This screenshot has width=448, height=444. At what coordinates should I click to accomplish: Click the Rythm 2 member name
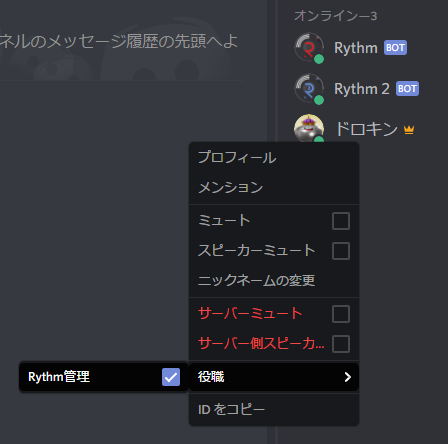(x=362, y=89)
